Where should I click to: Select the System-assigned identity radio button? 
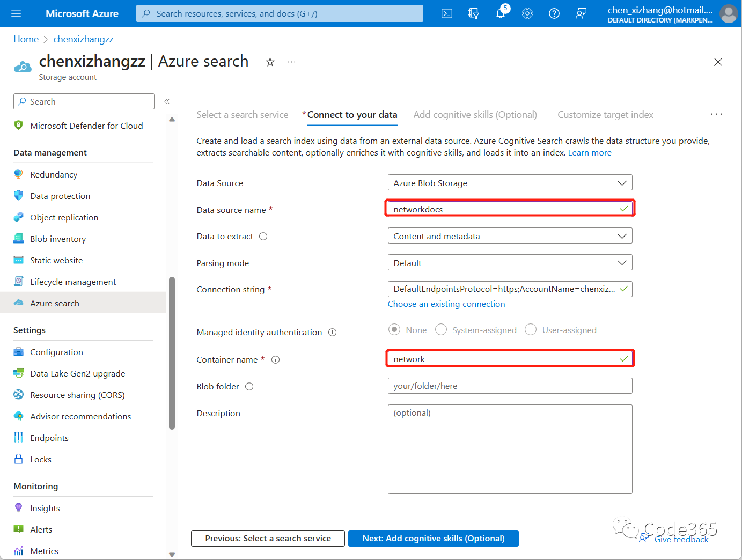(440, 329)
